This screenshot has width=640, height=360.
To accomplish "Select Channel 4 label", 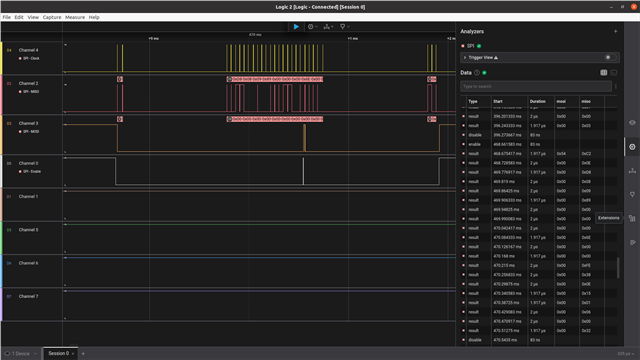I will point(28,50).
